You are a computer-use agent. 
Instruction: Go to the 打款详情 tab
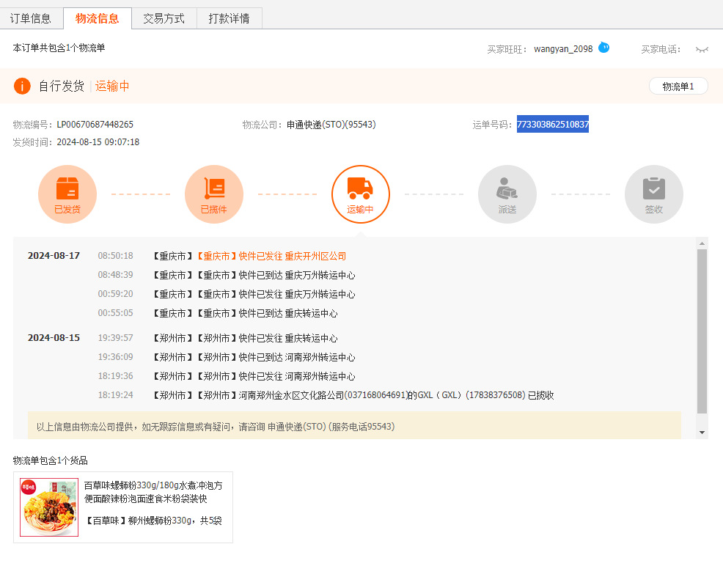(229, 18)
